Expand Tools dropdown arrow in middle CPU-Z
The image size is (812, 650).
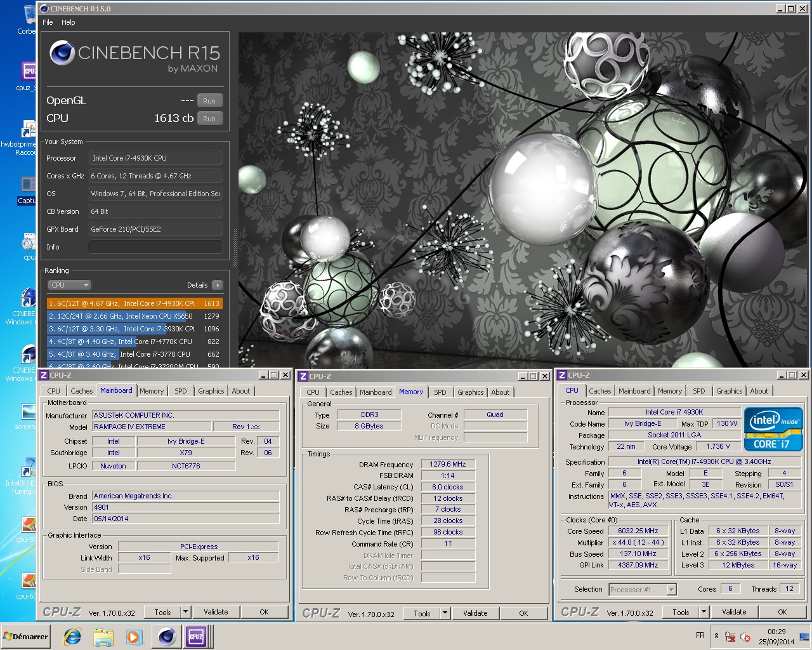tap(445, 613)
